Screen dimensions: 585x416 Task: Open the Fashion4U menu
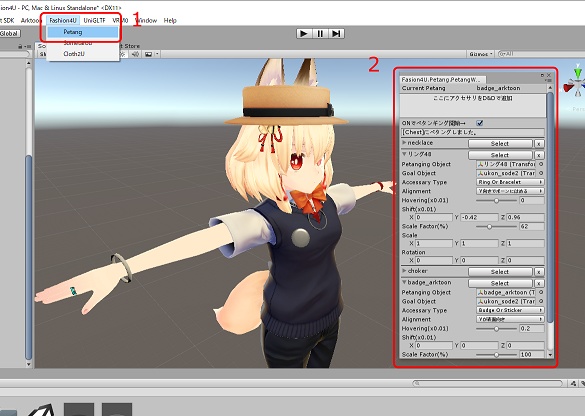[63, 20]
